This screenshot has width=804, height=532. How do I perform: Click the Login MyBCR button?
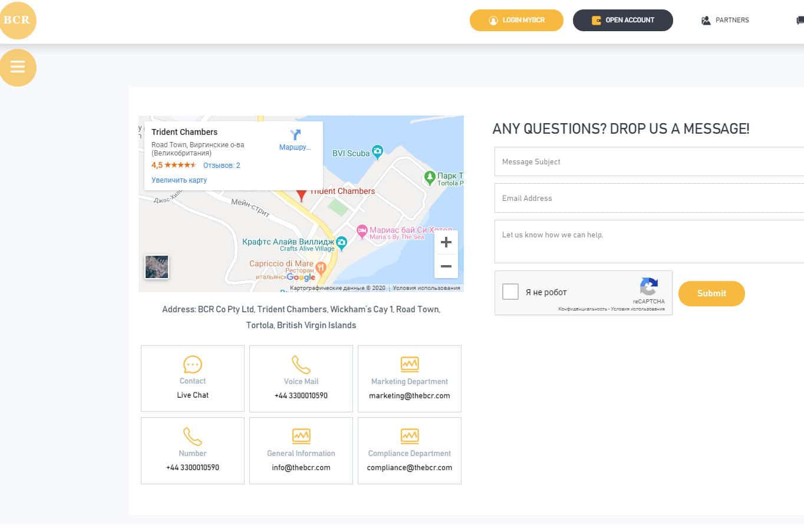(516, 20)
